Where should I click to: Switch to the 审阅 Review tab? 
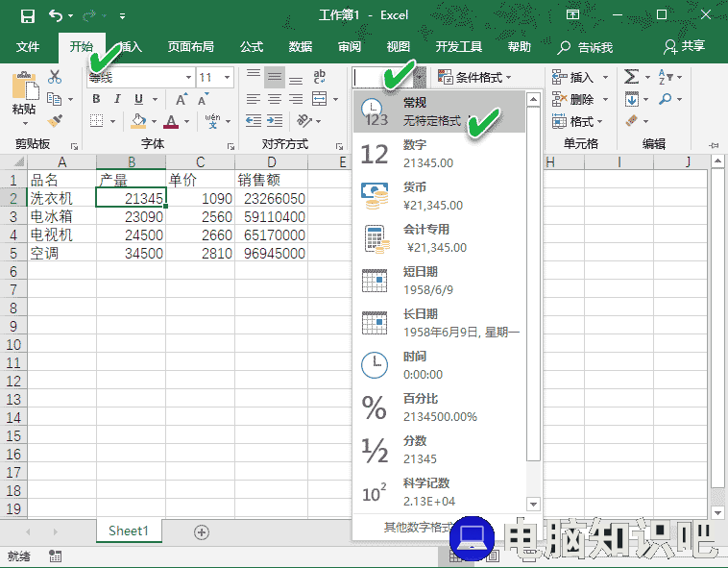point(350,47)
